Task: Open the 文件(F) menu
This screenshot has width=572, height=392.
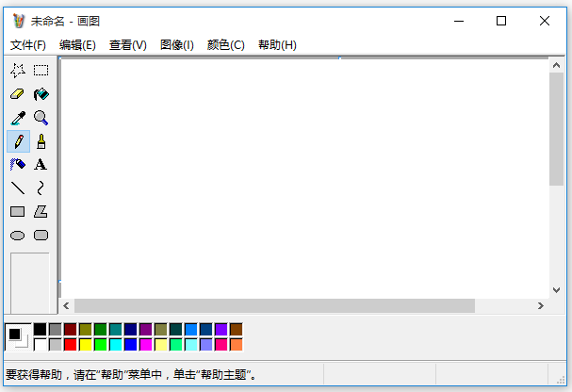Action: tap(28, 45)
